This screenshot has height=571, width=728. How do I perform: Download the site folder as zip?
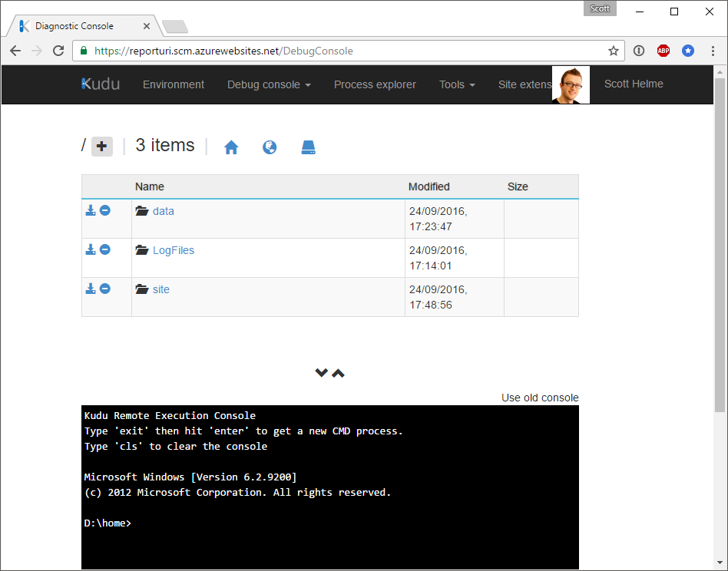point(90,289)
